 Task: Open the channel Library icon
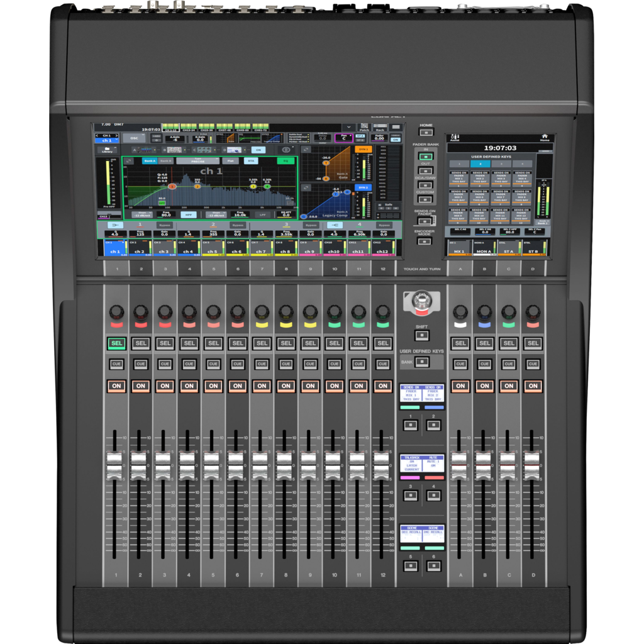click(x=108, y=150)
